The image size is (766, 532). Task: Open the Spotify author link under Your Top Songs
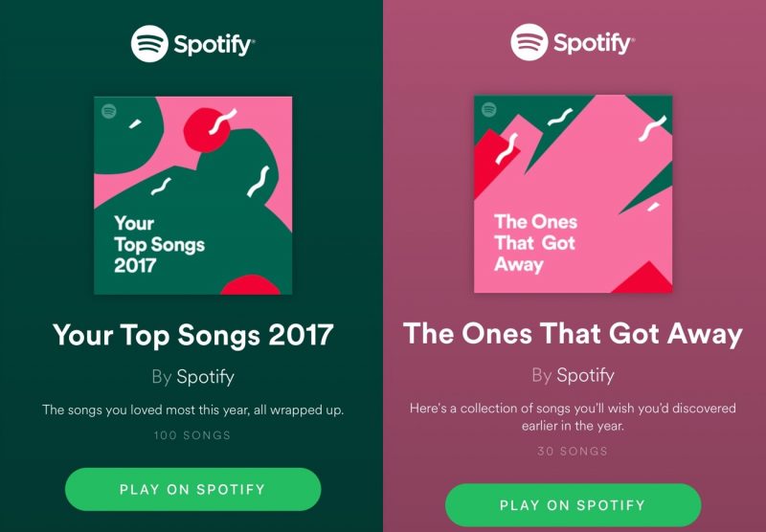[x=205, y=377]
